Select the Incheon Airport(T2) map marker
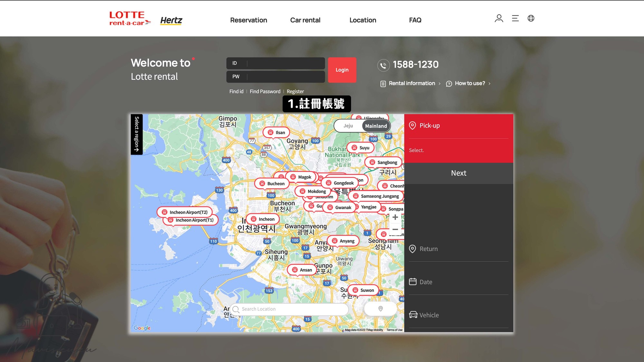 185,212
